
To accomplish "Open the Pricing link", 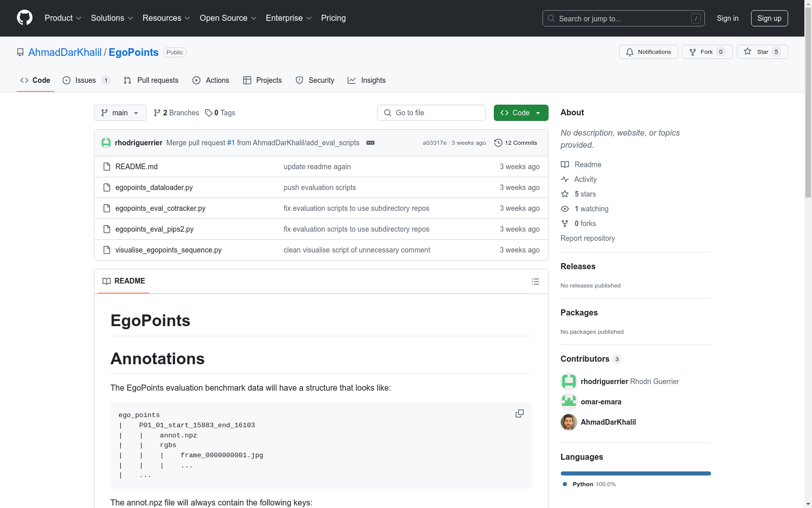I will [333, 18].
